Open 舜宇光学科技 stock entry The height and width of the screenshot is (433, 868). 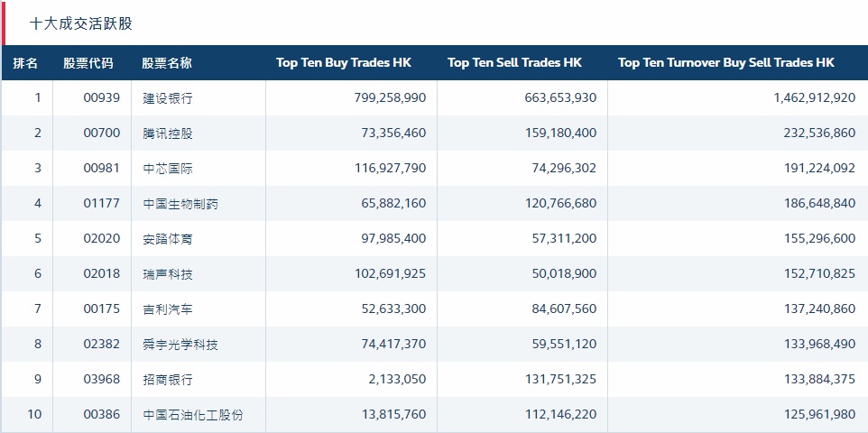click(180, 345)
